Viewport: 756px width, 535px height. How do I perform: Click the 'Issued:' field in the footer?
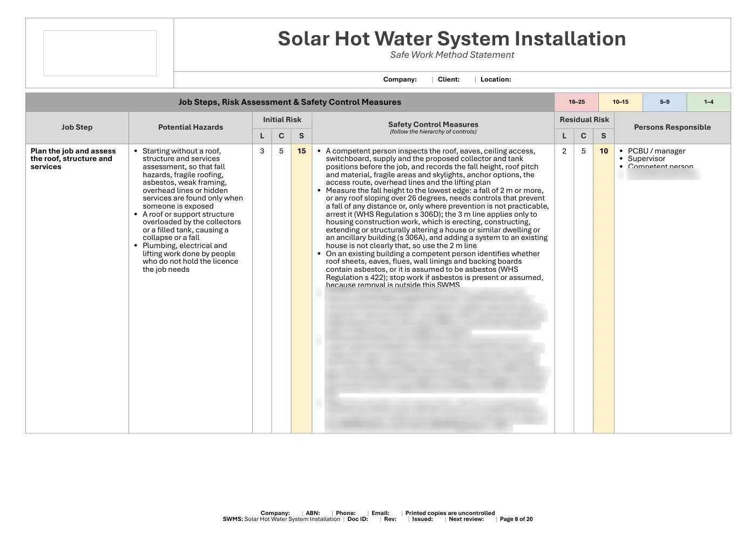422,519
